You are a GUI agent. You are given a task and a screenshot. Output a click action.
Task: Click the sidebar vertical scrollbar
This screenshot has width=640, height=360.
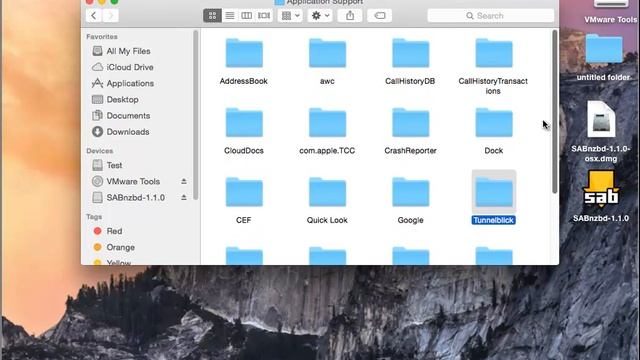[196, 115]
